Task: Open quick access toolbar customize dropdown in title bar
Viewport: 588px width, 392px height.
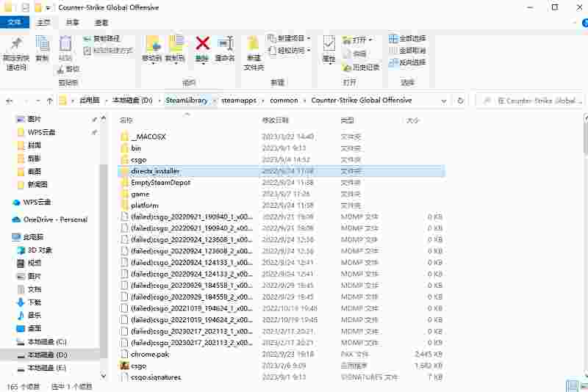Action: (x=48, y=7)
